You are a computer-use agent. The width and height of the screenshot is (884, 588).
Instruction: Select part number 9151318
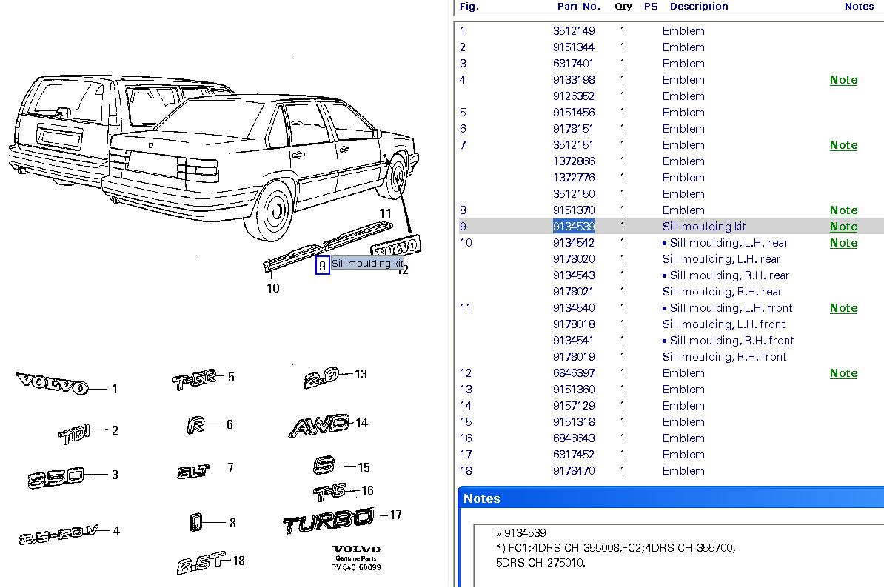573,422
